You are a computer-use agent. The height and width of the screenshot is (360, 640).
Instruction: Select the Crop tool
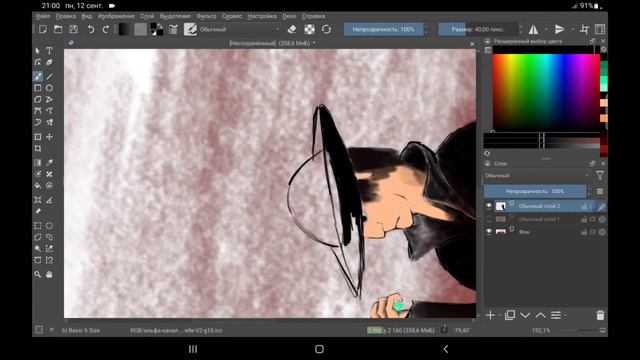38,149
